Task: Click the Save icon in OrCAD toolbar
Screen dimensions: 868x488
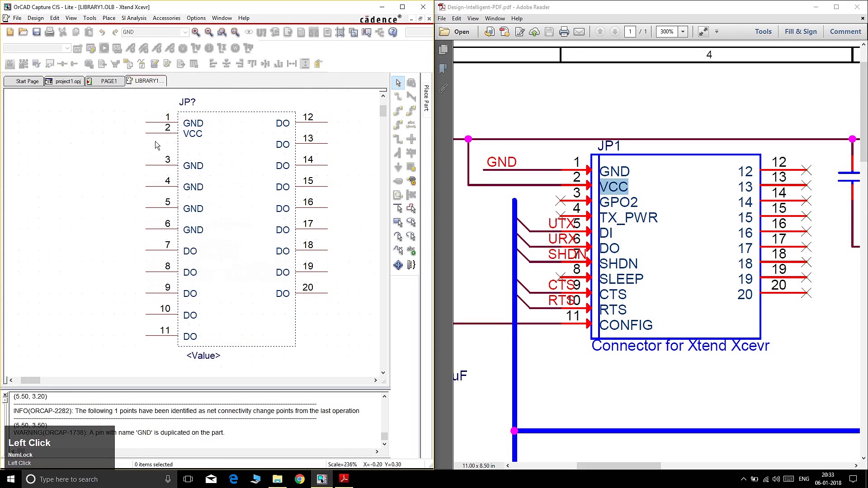Action: point(37,32)
